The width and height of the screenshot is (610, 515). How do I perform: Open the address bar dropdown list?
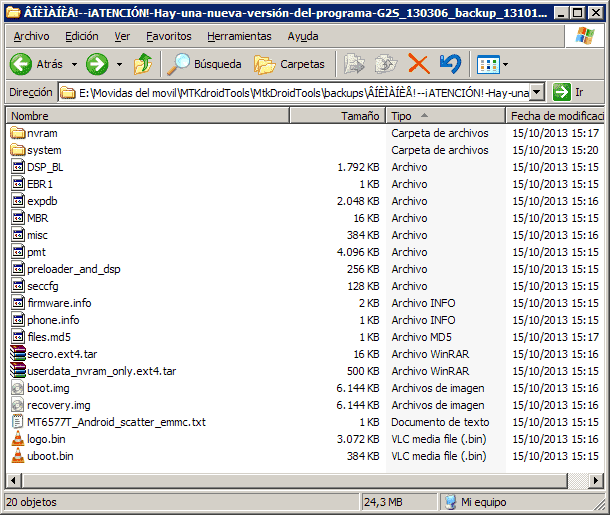pos(536,93)
